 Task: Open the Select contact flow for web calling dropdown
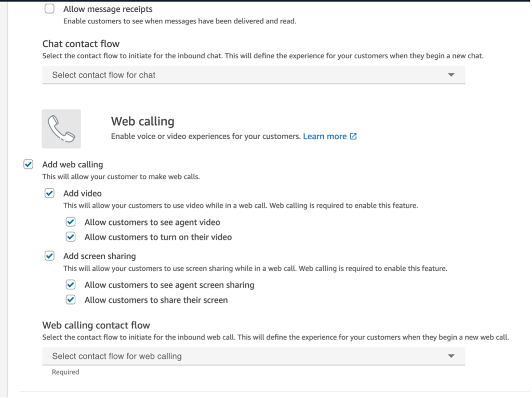pos(253,356)
